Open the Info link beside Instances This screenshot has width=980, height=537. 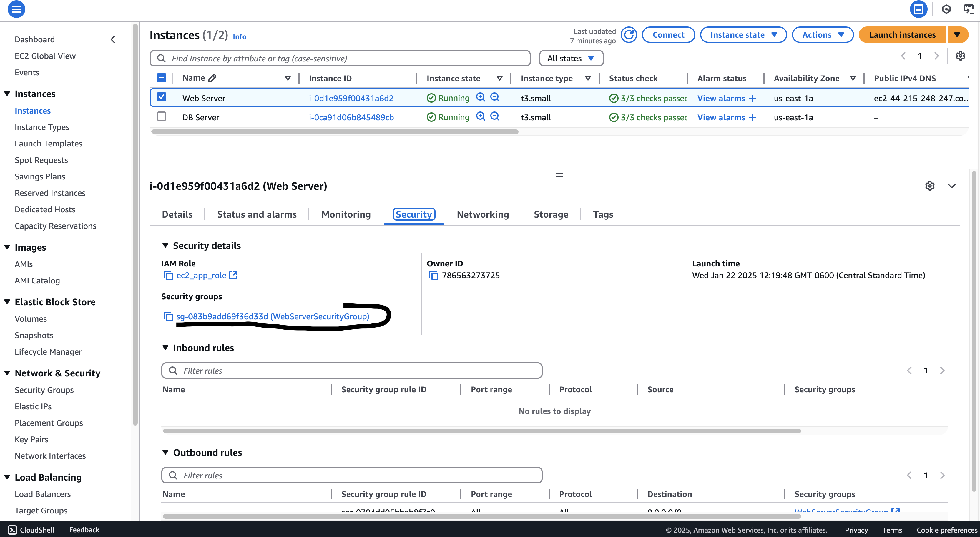(x=239, y=37)
